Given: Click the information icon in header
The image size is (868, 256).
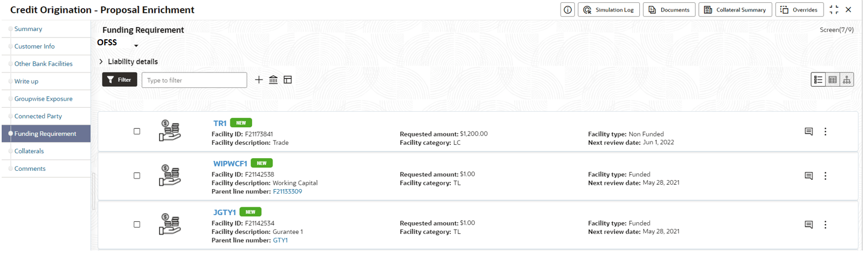Looking at the screenshot, I should [x=567, y=9].
